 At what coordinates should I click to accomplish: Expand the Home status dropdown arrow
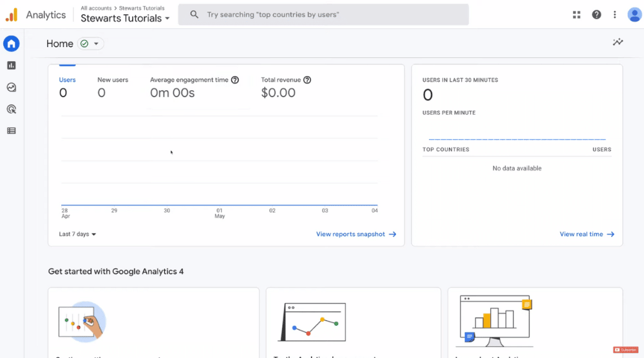click(96, 44)
